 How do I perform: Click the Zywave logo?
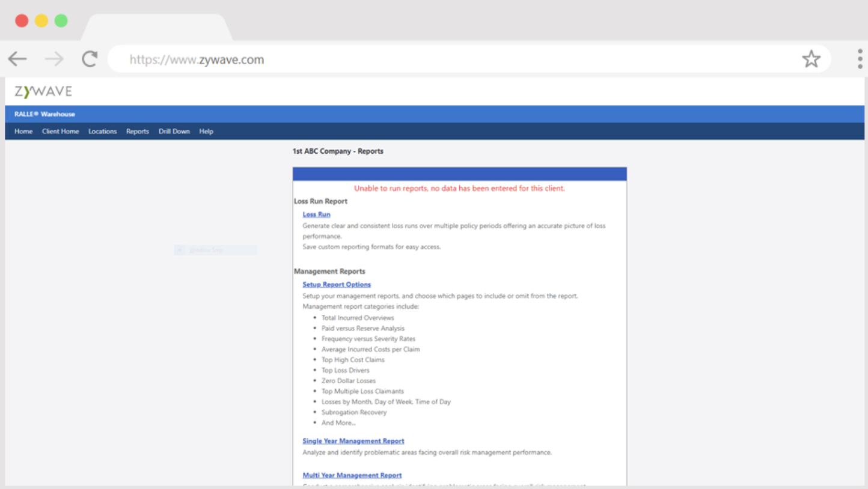(42, 91)
